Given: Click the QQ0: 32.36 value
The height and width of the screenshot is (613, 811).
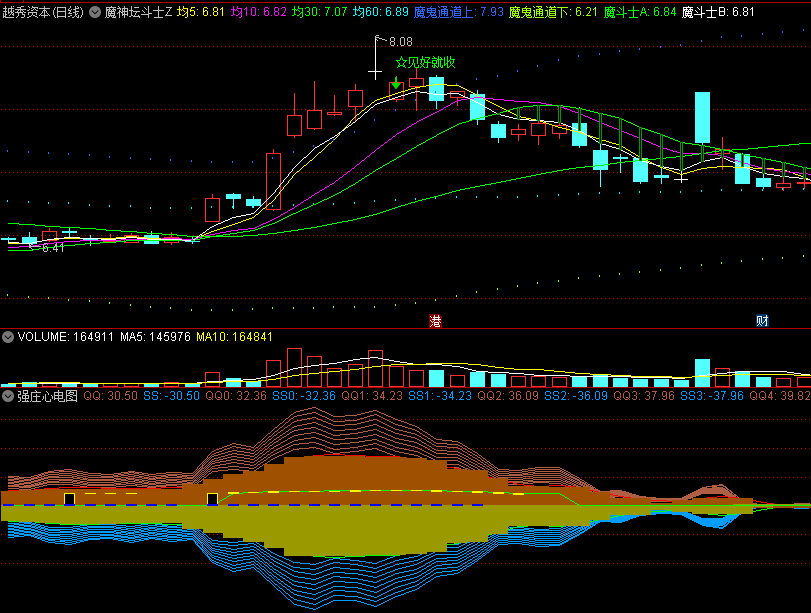Looking at the screenshot, I should [x=236, y=396].
